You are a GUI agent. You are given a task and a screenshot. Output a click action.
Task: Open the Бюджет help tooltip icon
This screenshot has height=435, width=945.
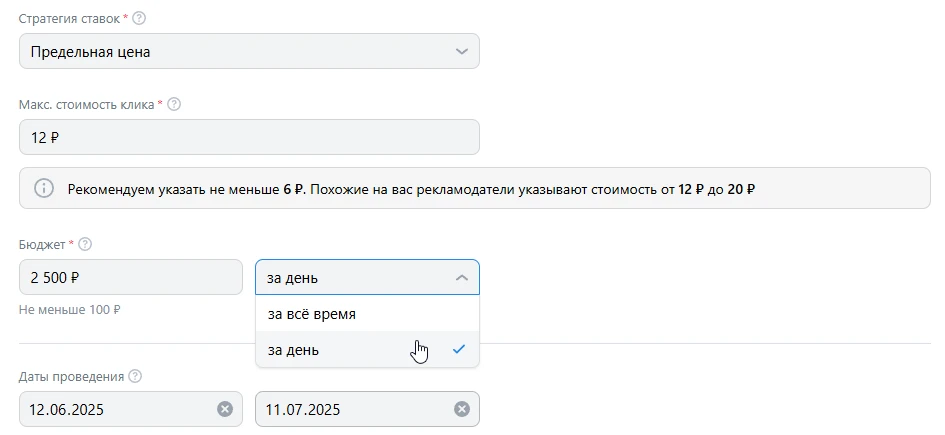pos(85,244)
